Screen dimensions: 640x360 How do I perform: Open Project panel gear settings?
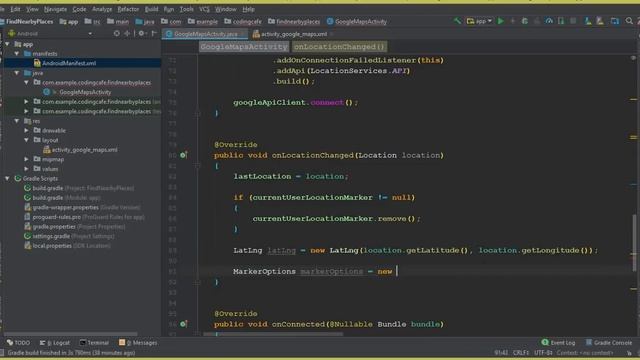click(141, 33)
